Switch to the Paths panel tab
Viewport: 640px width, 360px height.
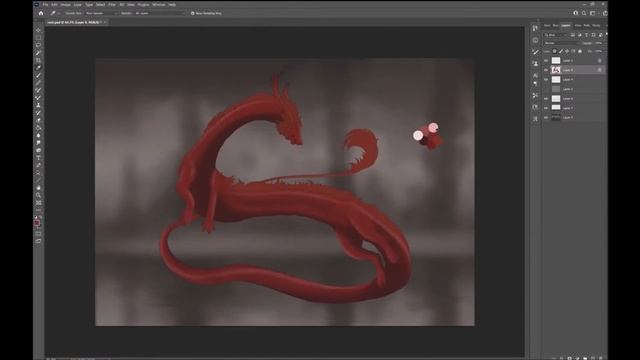587,25
